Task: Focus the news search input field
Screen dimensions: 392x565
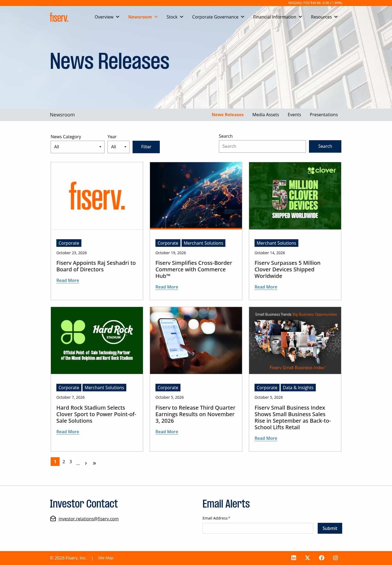Action: pyautogui.click(x=262, y=146)
